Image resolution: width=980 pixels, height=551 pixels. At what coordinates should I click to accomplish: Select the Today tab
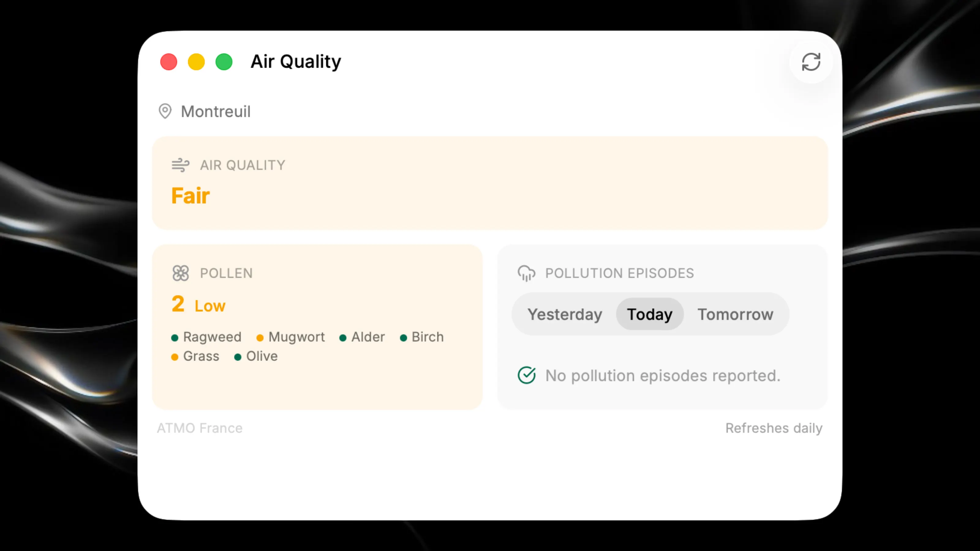(649, 314)
